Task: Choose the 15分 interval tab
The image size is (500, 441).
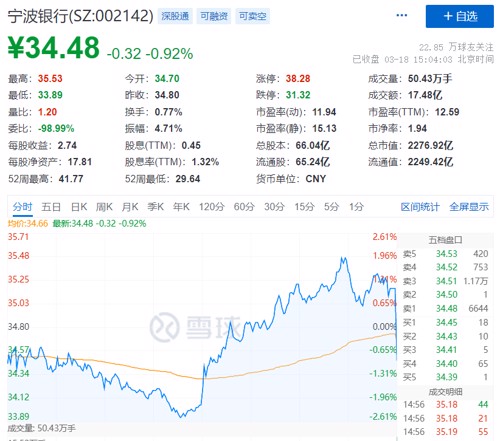Action: (304, 207)
